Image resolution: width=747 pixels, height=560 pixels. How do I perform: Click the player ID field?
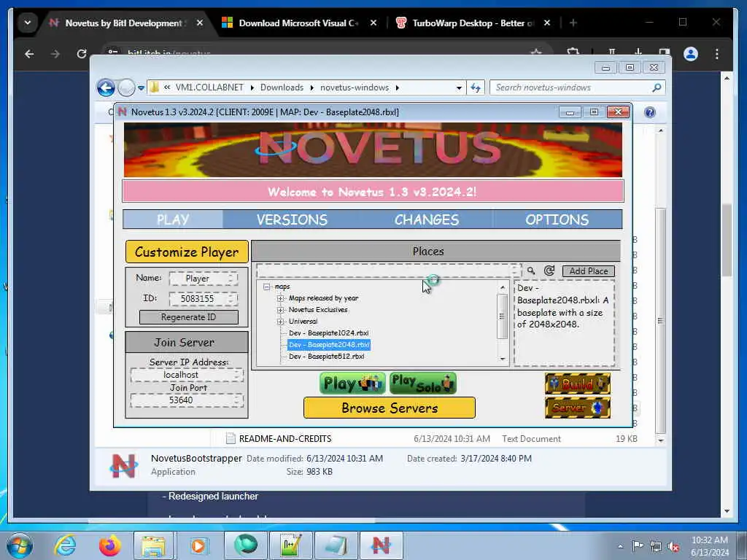tap(204, 298)
